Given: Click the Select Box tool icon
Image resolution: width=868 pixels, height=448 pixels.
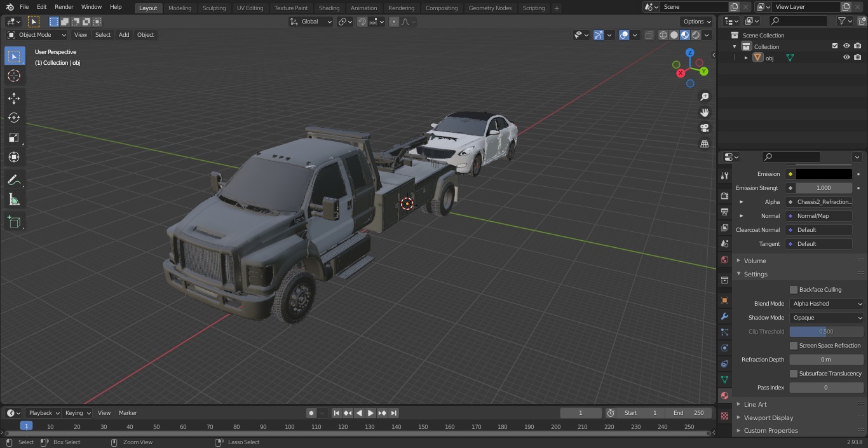Looking at the screenshot, I should (x=14, y=56).
